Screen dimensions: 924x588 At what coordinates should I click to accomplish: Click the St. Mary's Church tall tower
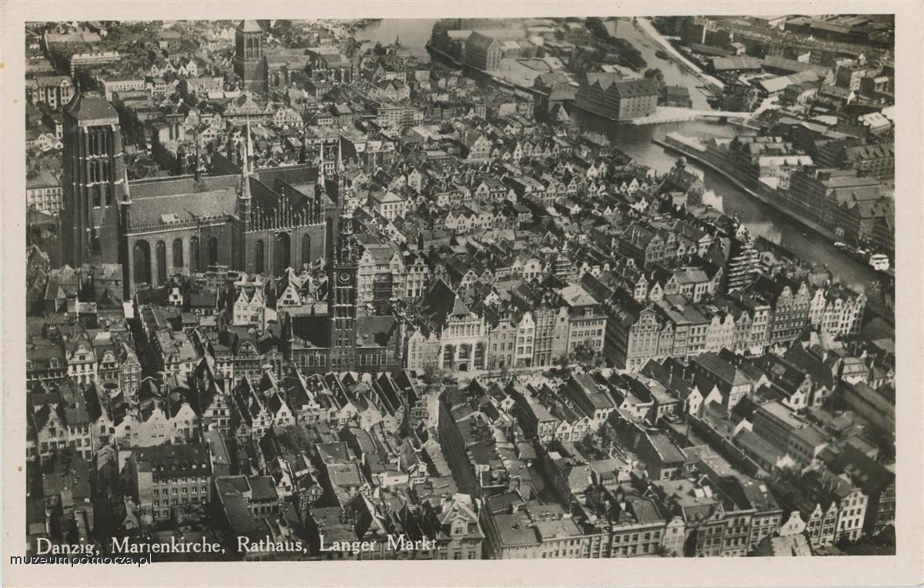[x=92, y=182]
